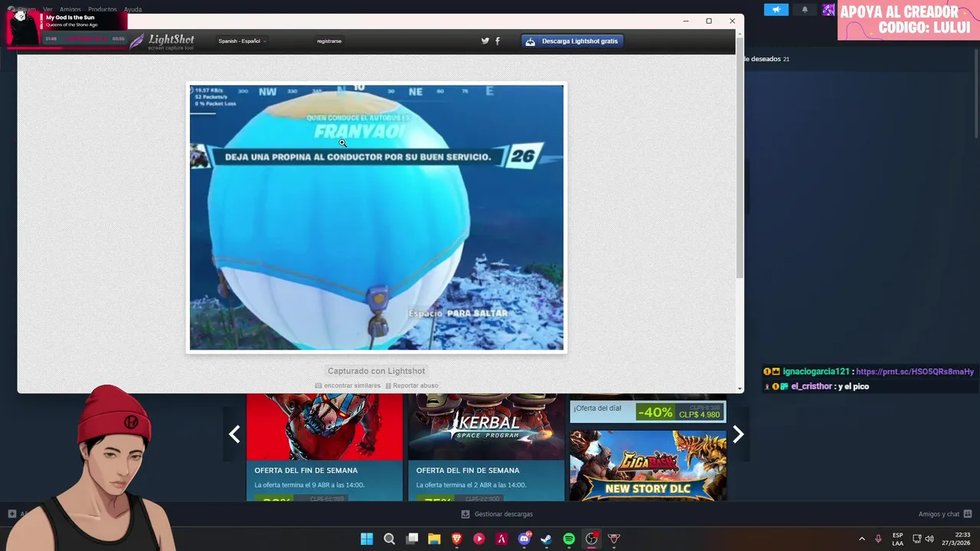Viewport: 980px width, 551px height.
Task: Click Descarga Lightshot gratis button
Action: coord(572,41)
